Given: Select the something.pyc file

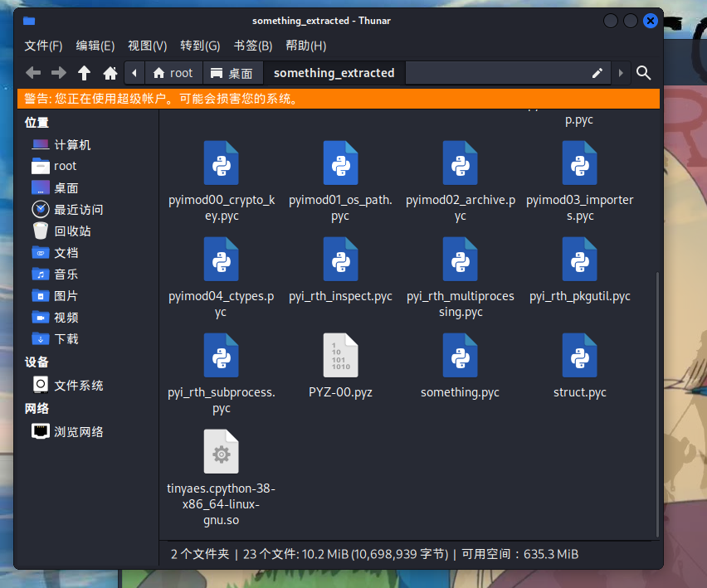Looking at the screenshot, I should point(460,355).
